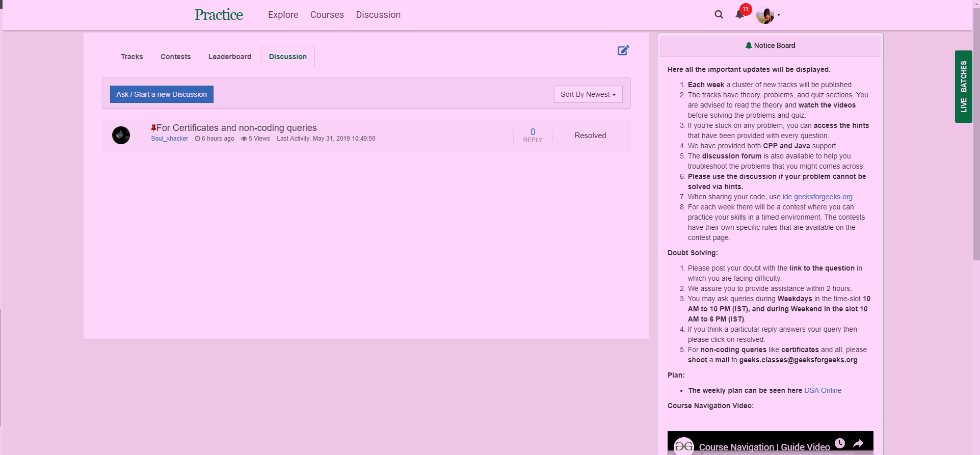Open Discussion in the top navigation bar
The width and height of the screenshot is (980, 455).
378,15
